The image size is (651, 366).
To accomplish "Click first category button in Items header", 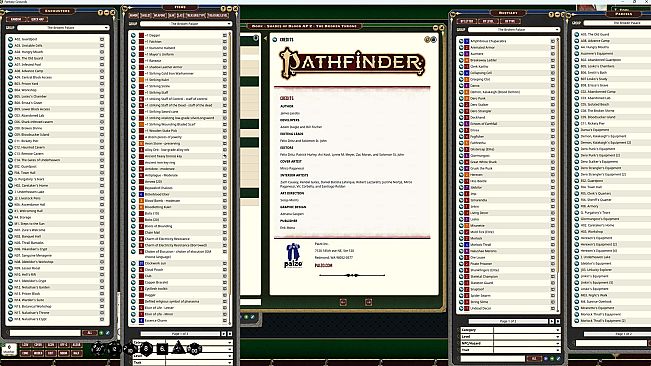I will coord(134,15).
